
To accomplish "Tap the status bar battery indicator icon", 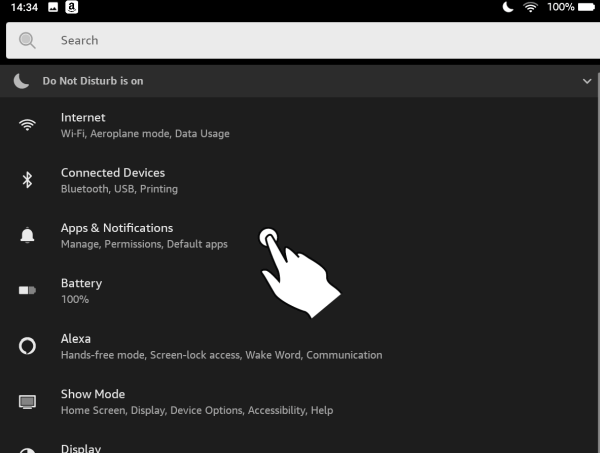I will tap(586, 7).
